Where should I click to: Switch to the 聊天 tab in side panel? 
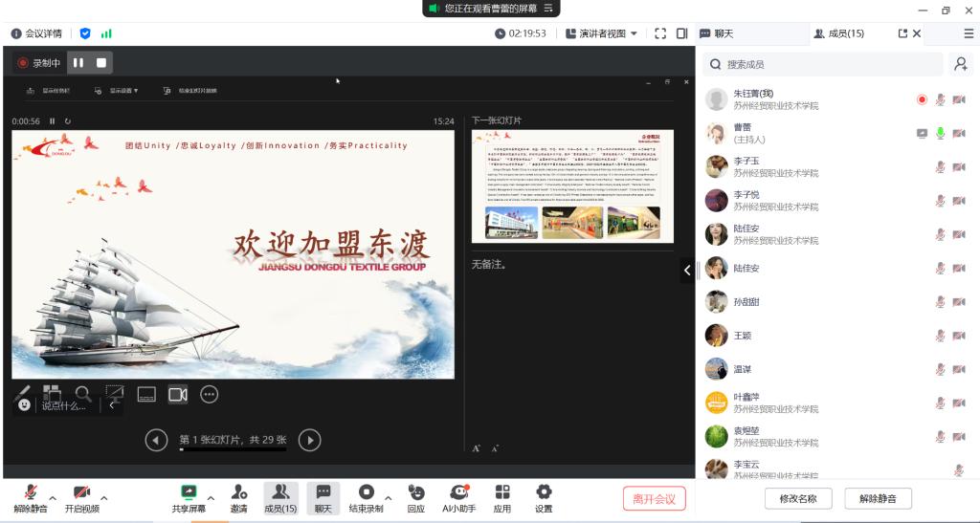click(716, 33)
